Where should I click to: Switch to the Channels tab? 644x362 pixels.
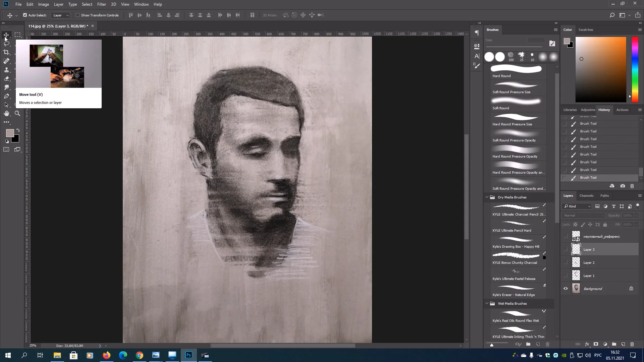tap(586, 195)
